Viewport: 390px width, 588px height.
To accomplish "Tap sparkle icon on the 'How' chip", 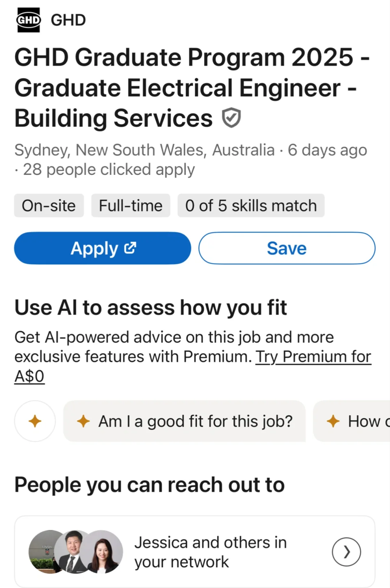I will tap(333, 421).
